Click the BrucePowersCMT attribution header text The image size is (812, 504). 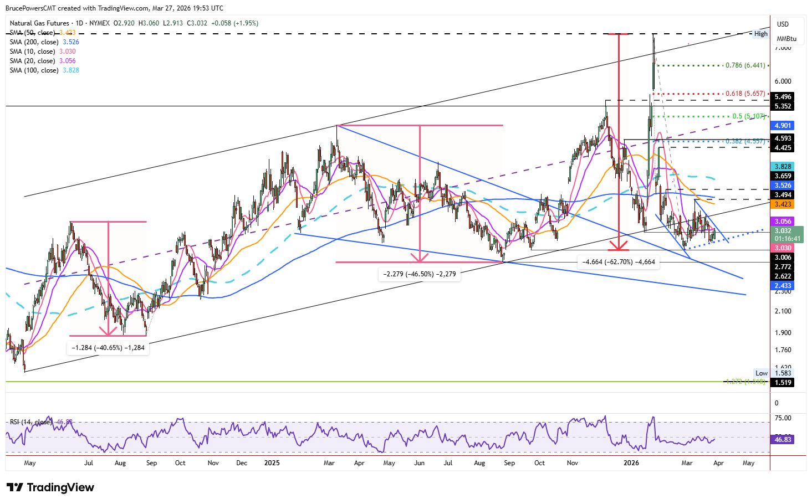coord(115,8)
